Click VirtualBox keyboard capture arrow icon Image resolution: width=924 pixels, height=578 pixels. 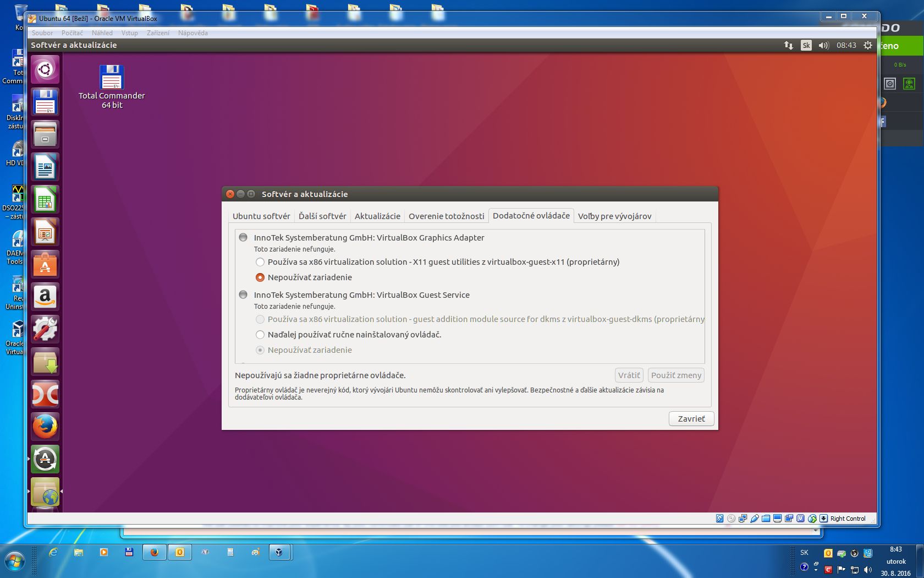point(823,519)
